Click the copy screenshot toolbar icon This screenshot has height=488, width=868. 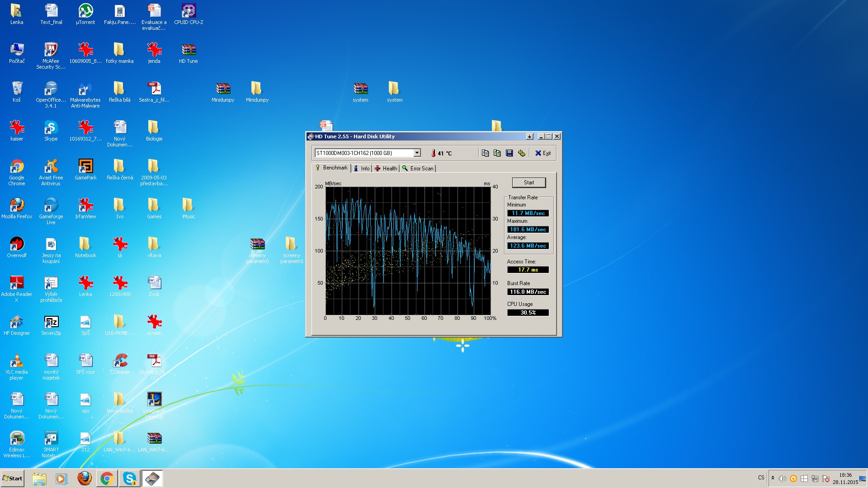click(497, 153)
